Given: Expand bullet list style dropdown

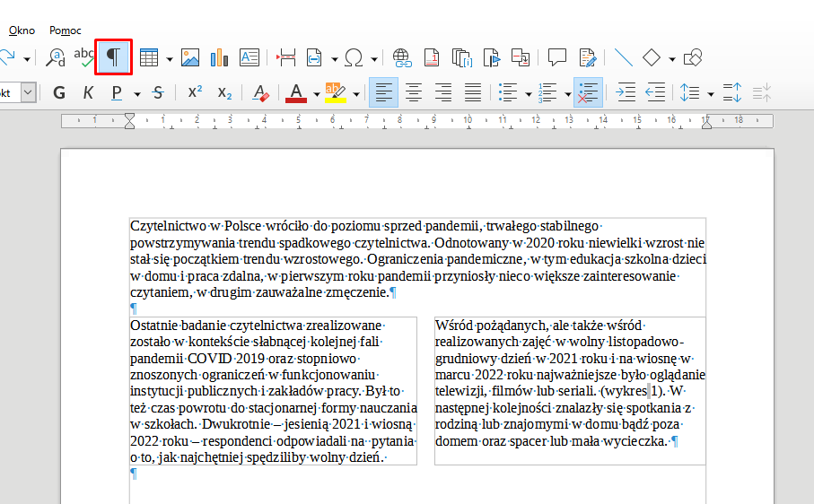Looking at the screenshot, I should point(529,94).
